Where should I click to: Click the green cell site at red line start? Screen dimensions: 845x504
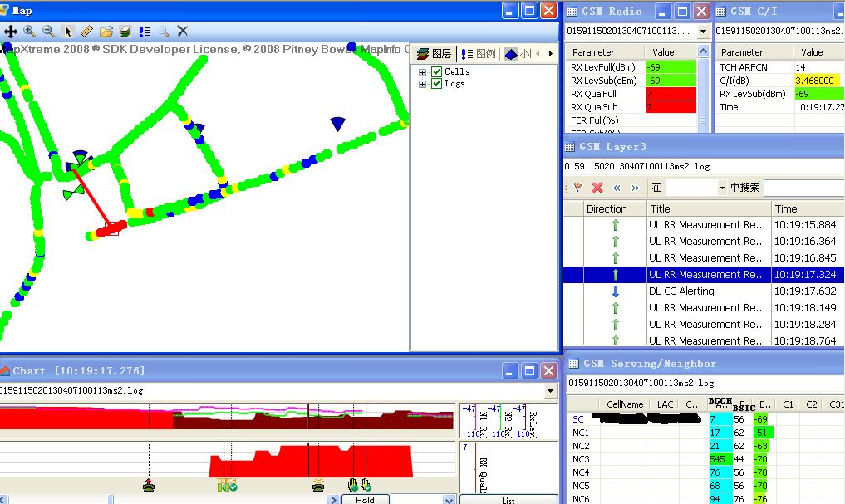click(80, 160)
